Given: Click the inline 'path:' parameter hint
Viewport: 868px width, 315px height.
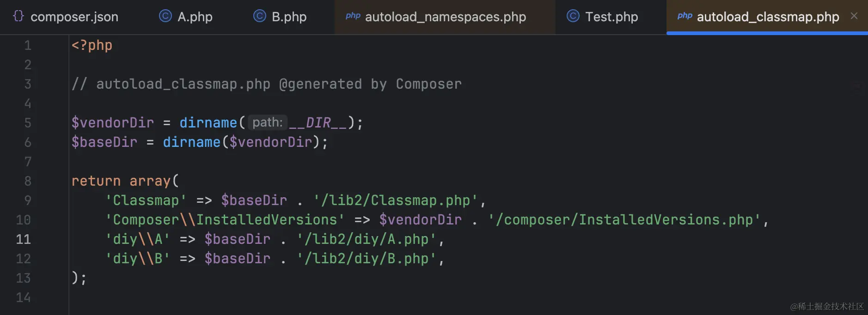Looking at the screenshot, I should pyautogui.click(x=267, y=122).
